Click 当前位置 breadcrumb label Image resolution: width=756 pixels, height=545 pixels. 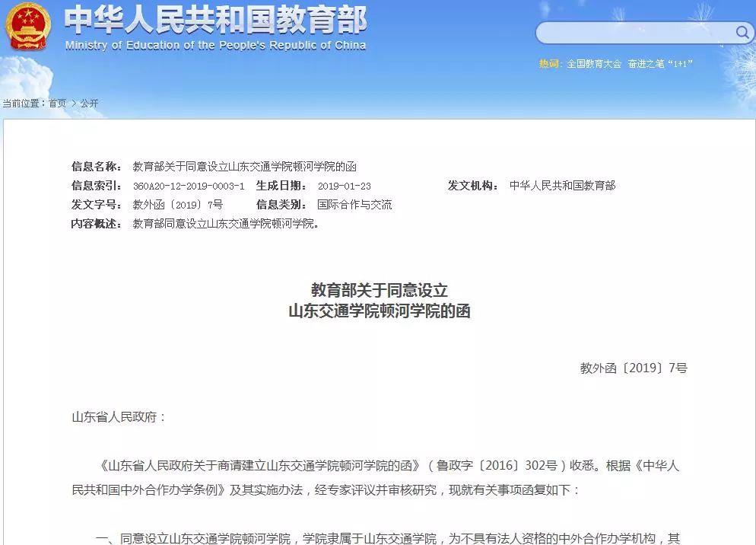(x=23, y=103)
